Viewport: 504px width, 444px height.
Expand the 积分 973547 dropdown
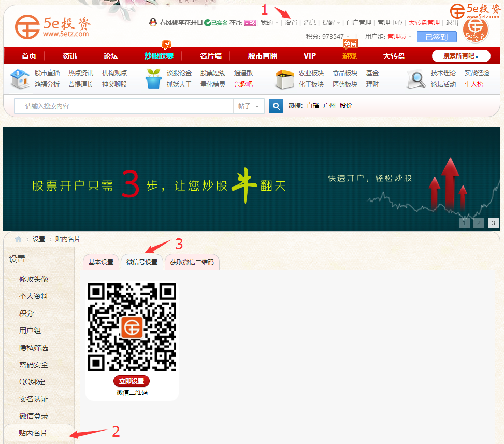click(x=328, y=37)
